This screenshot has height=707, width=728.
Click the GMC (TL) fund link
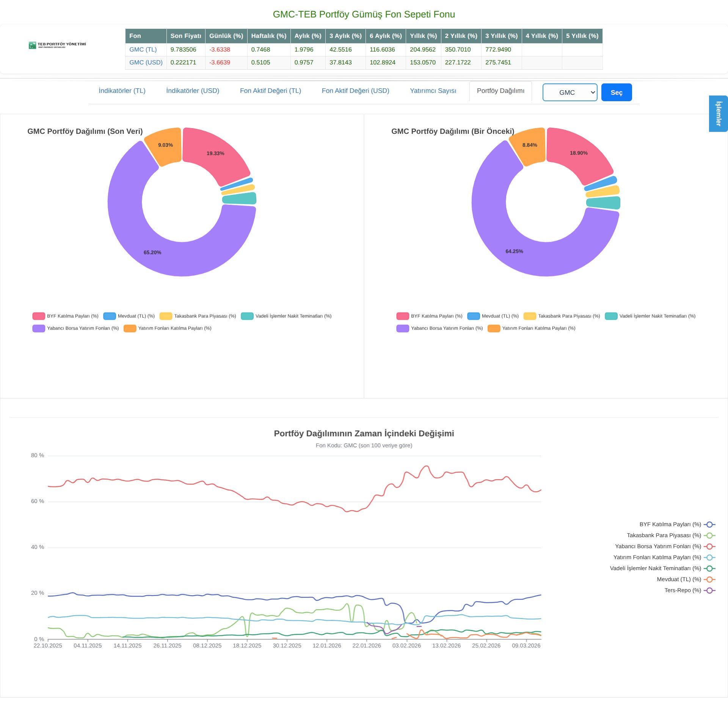click(143, 50)
